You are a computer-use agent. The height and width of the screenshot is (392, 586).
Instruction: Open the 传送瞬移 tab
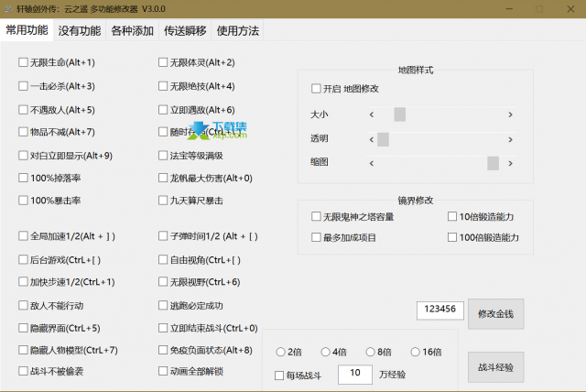point(185,30)
